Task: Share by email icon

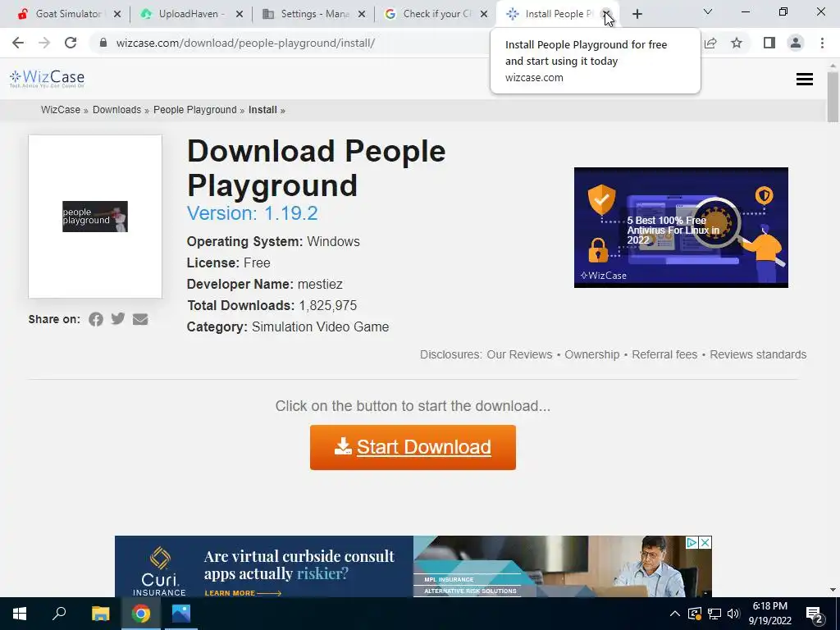Action: 140,319
